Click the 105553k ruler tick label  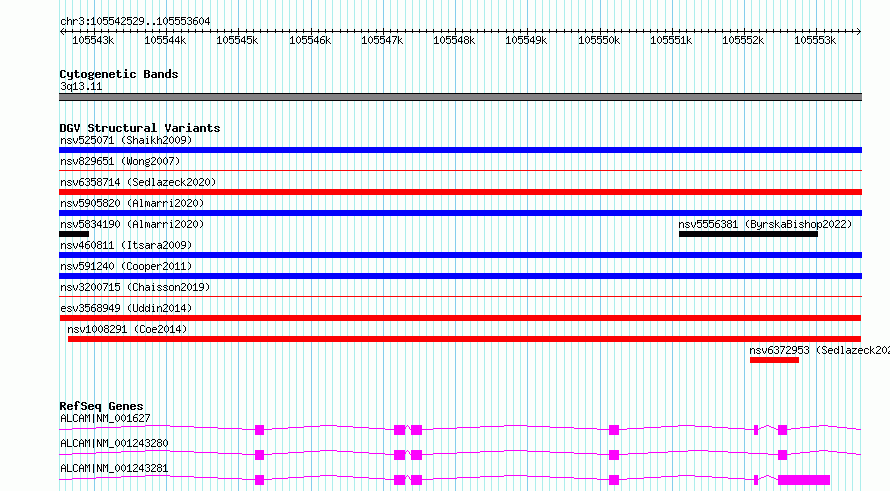(815, 40)
